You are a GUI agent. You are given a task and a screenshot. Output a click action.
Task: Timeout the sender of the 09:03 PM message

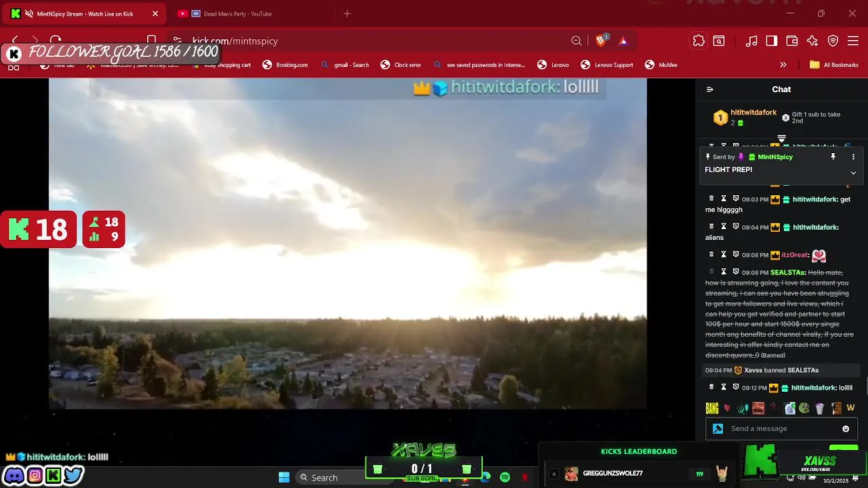(724, 199)
